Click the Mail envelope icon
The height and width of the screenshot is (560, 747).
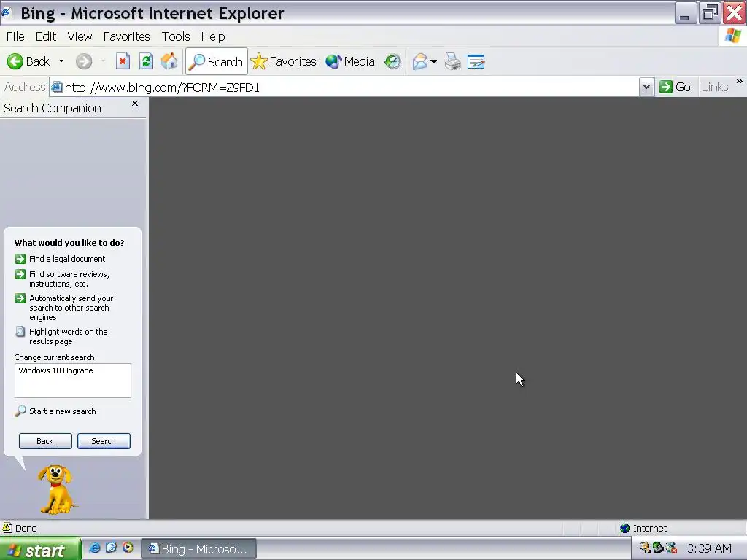click(x=419, y=61)
